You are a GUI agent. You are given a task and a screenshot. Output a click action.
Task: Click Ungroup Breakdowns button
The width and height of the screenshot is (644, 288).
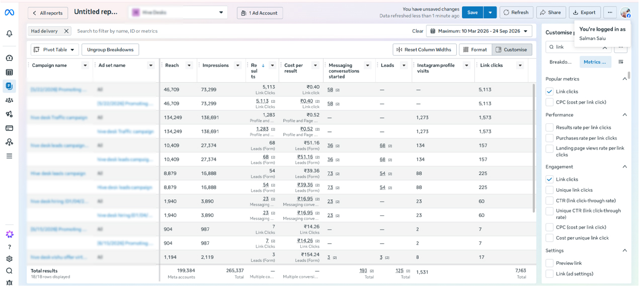coord(110,49)
